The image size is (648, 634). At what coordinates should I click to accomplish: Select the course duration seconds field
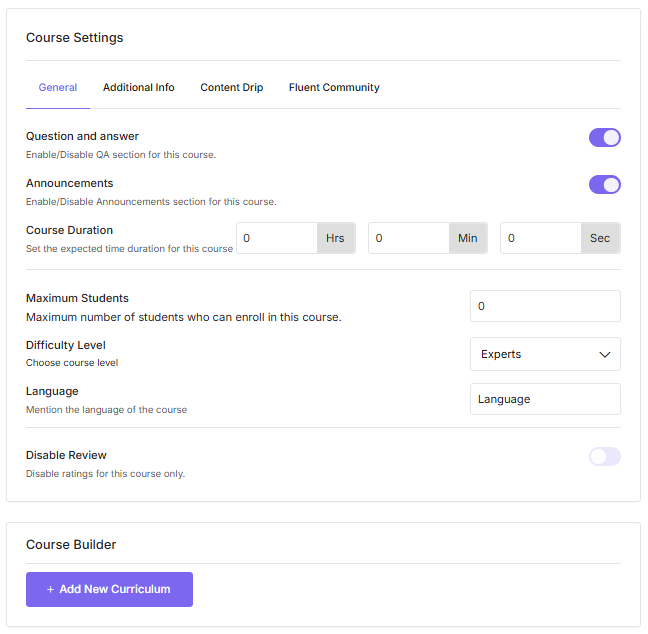pos(540,238)
